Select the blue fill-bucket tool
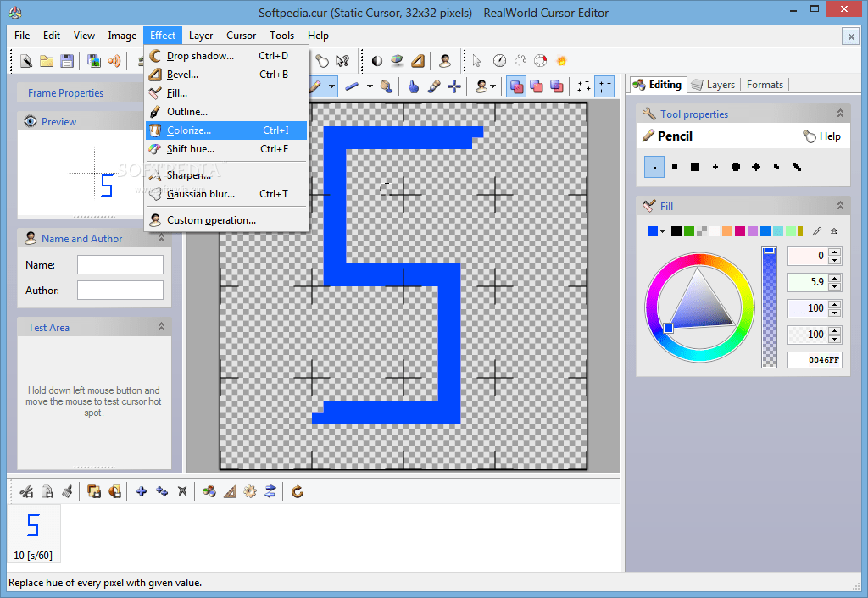The height and width of the screenshot is (598, 868). [387, 86]
